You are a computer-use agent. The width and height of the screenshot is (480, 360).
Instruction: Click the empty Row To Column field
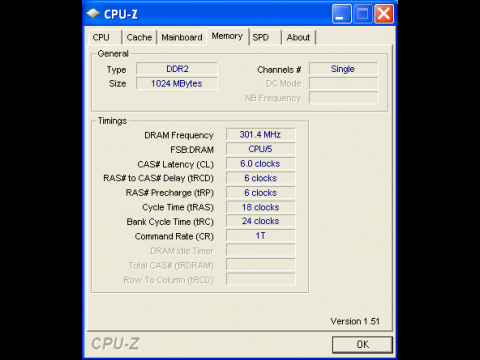tap(260, 279)
